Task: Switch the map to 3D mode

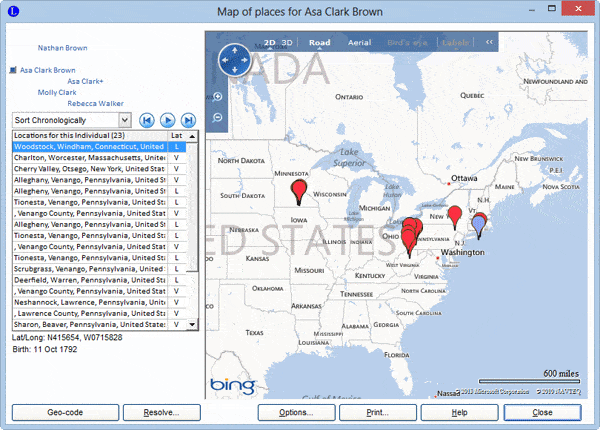Action: click(x=287, y=42)
